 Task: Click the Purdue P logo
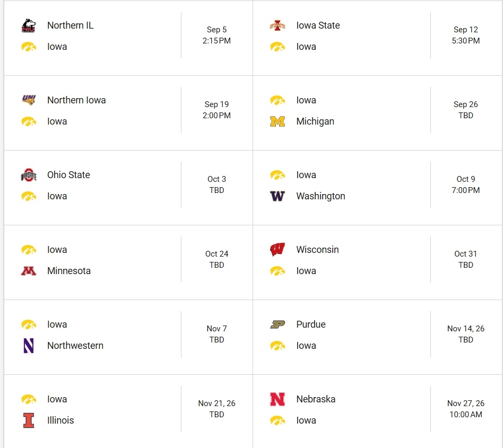click(277, 324)
